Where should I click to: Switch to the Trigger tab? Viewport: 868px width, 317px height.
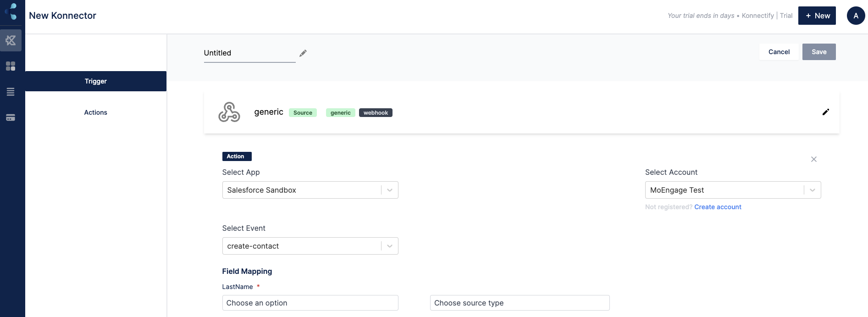point(96,81)
